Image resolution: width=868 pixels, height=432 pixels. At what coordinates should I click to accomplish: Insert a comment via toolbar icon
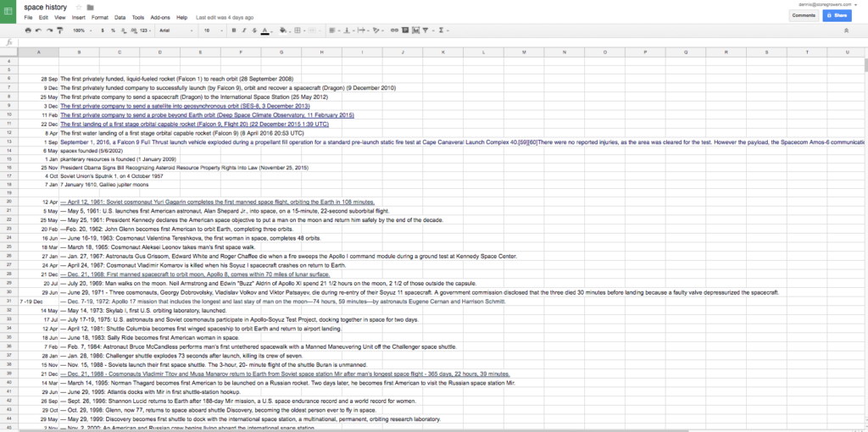(x=404, y=30)
